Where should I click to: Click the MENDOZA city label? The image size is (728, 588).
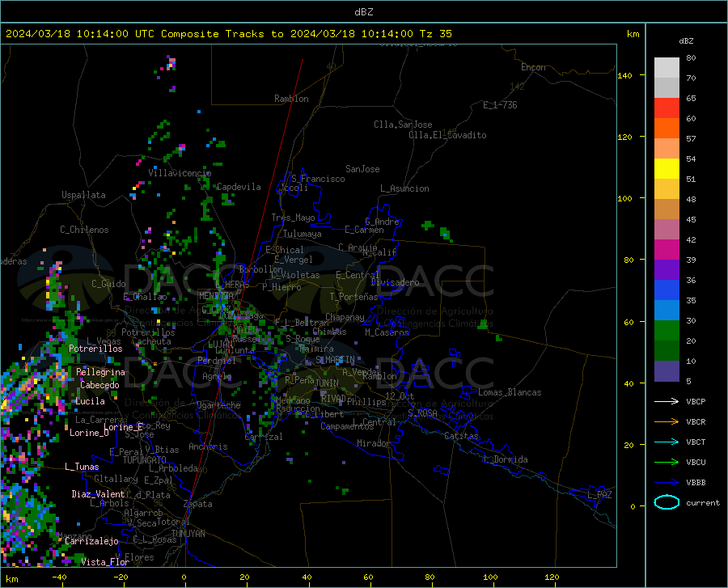click(x=216, y=296)
